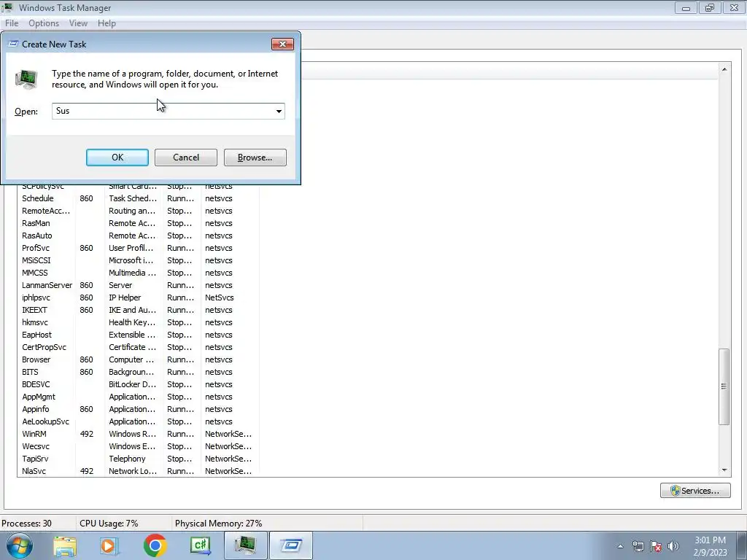
Task: Close the Create New Task dialog
Action: (x=282, y=44)
